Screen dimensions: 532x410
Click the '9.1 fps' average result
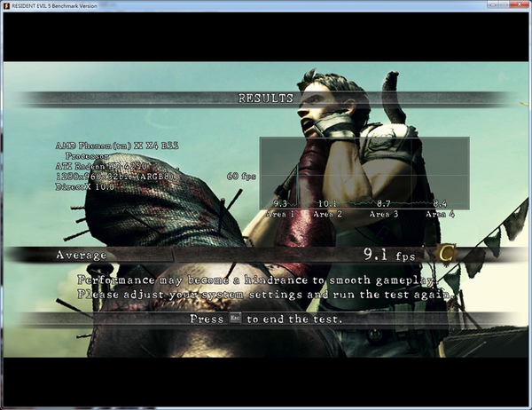pyautogui.click(x=389, y=255)
